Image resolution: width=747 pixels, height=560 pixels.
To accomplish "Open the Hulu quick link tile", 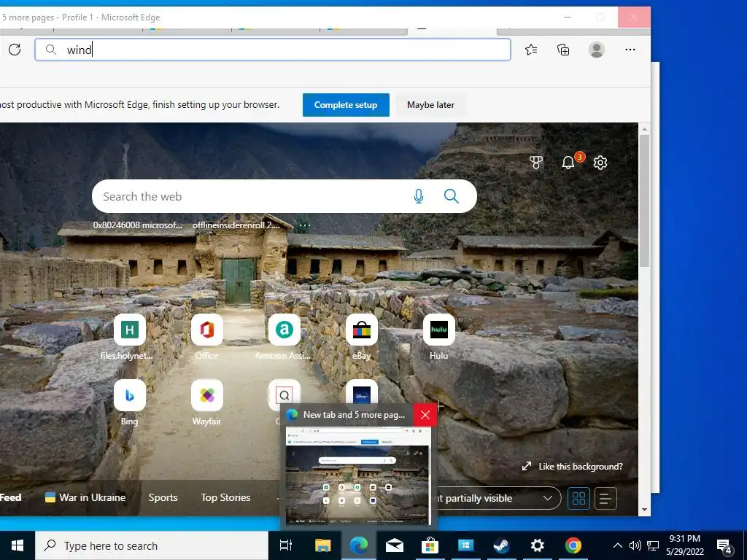I will point(438,330).
